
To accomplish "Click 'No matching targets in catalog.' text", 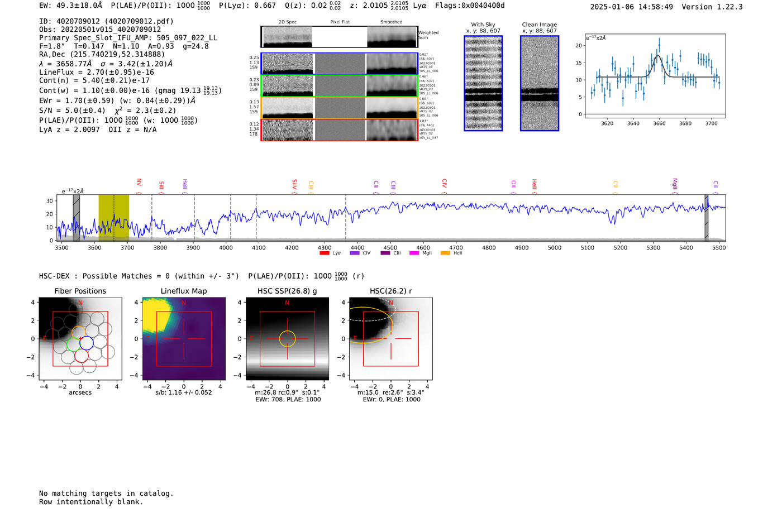I will [x=106, y=493].
